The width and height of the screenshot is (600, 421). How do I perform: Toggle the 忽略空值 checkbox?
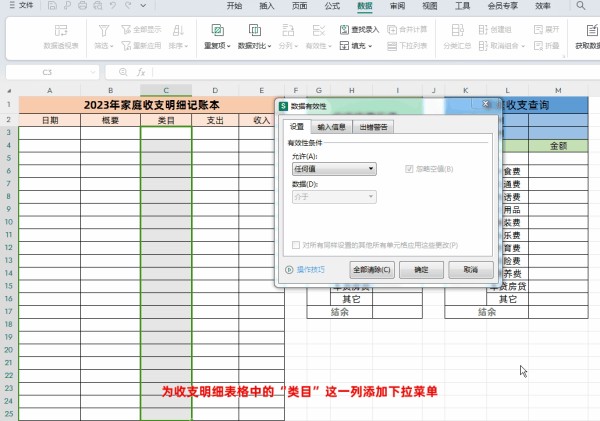point(408,169)
